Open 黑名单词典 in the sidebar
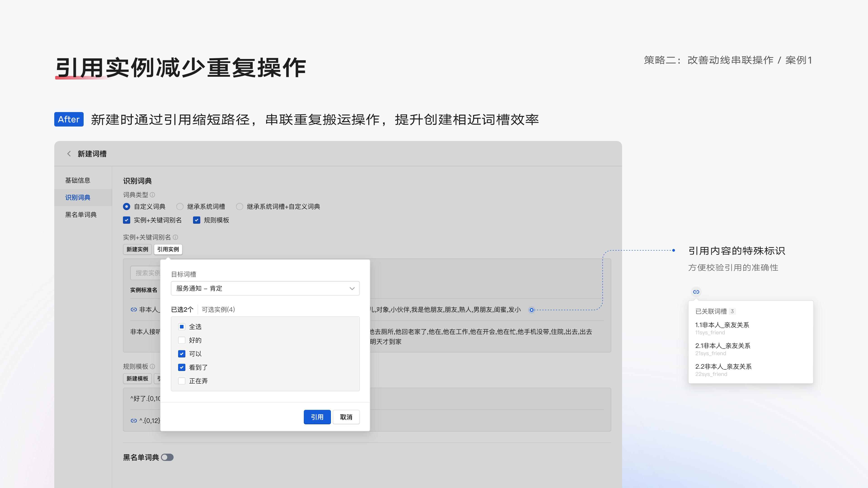Viewport: 868px width, 488px height. (81, 215)
